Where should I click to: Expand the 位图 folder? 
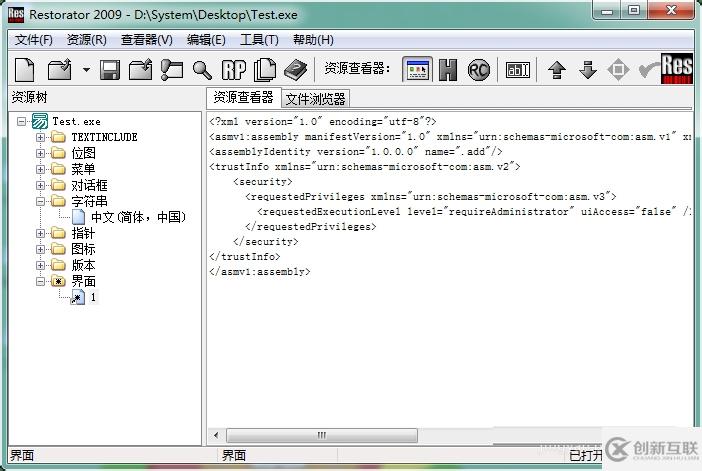41,154
